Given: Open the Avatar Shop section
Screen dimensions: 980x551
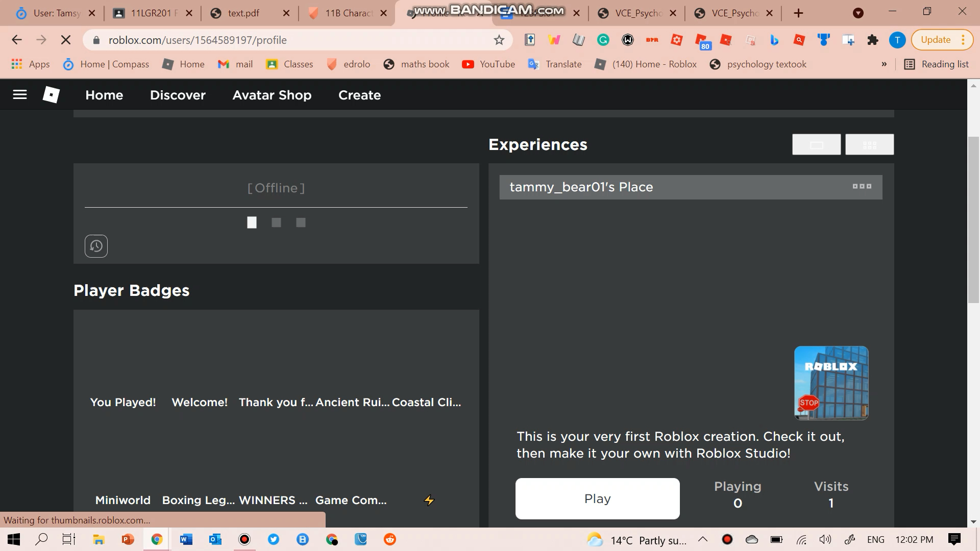Looking at the screenshot, I should [x=272, y=95].
